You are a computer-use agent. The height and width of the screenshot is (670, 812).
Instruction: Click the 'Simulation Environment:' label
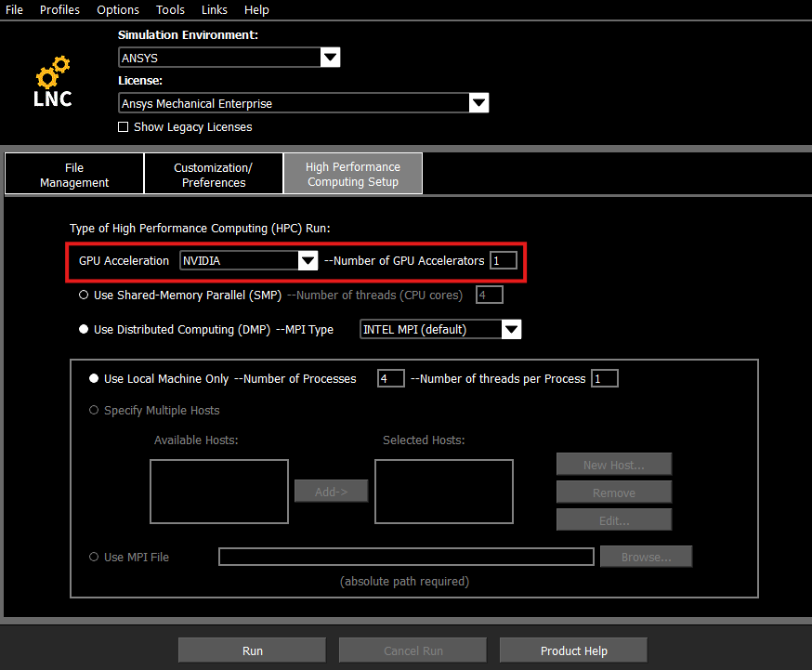[188, 34]
